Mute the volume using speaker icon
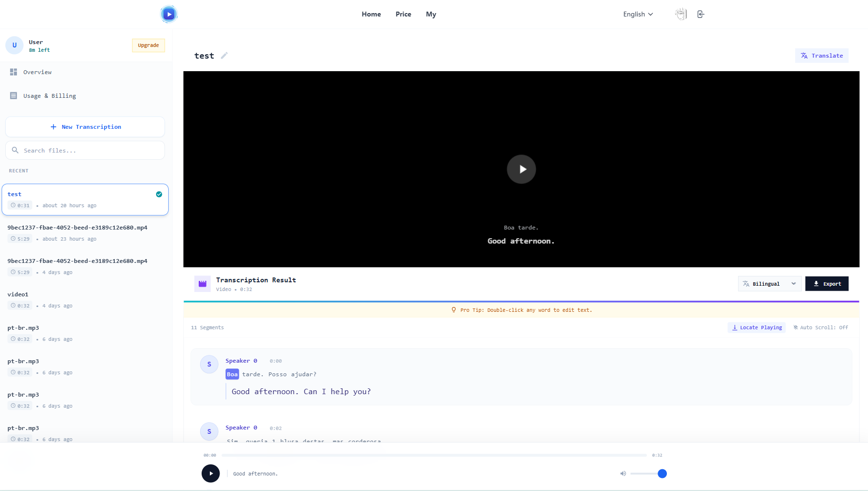 click(623, 474)
